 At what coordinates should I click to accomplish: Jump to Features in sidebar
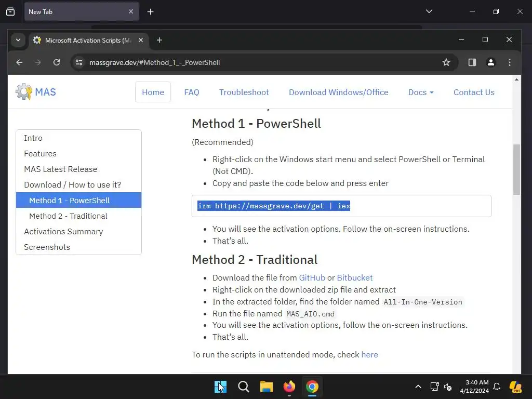tap(79, 154)
